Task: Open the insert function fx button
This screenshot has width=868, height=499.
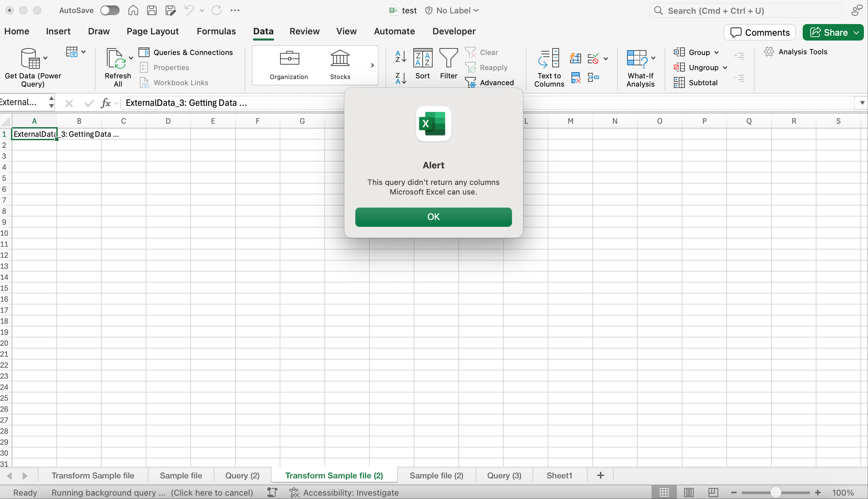Action: point(106,103)
